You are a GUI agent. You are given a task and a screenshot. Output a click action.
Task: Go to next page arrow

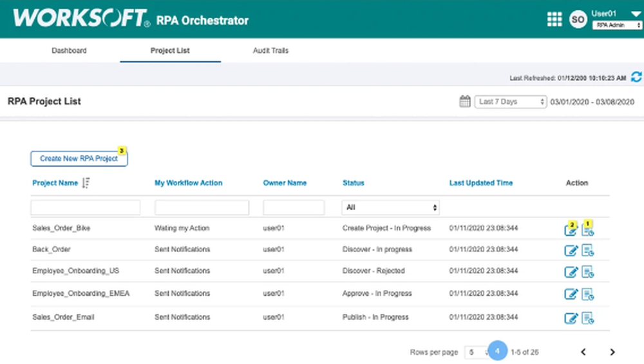click(612, 352)
